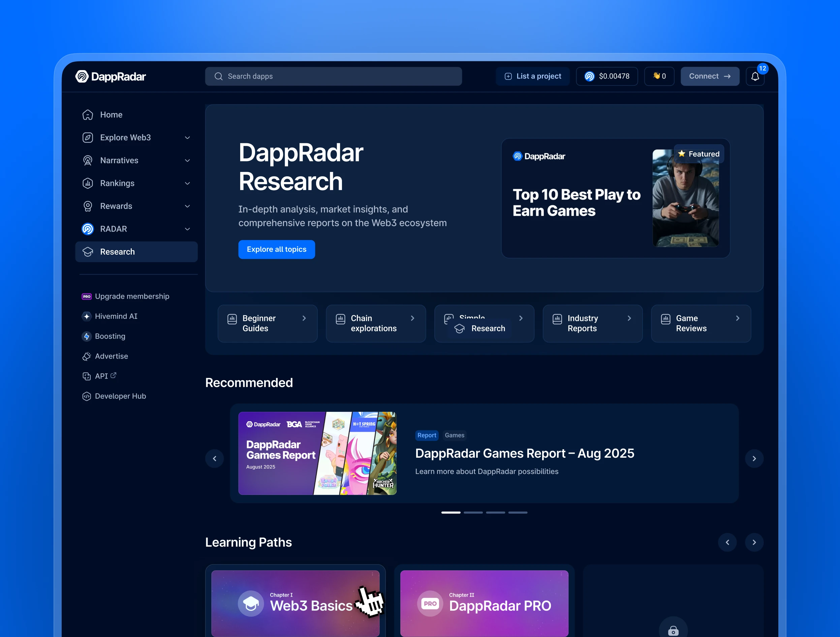Expand the Rankings chevron

click(x=187, y=183)
